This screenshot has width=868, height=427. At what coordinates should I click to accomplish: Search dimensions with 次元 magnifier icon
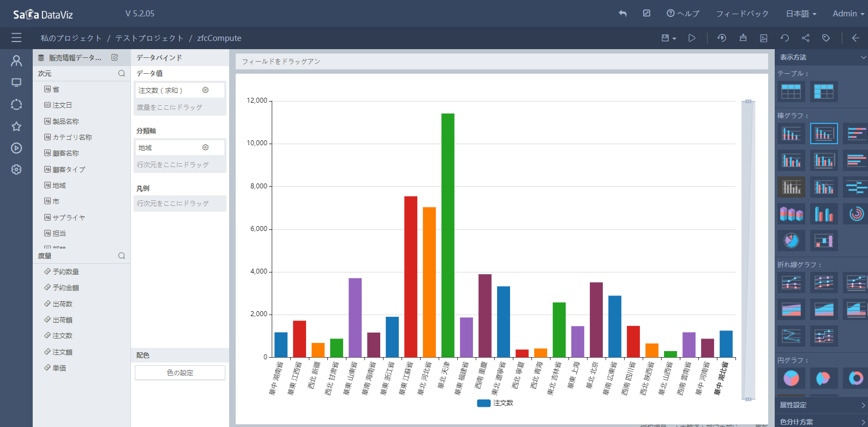pos(122,73)
